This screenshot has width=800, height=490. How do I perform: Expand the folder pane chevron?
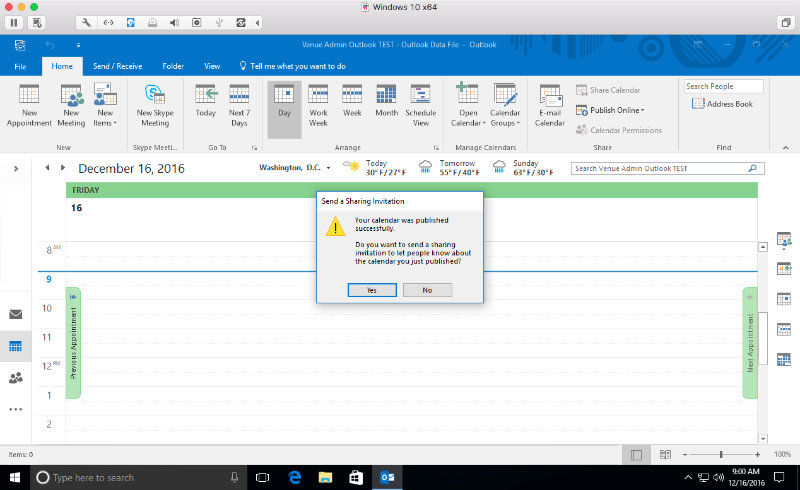(x=16, y=168)
